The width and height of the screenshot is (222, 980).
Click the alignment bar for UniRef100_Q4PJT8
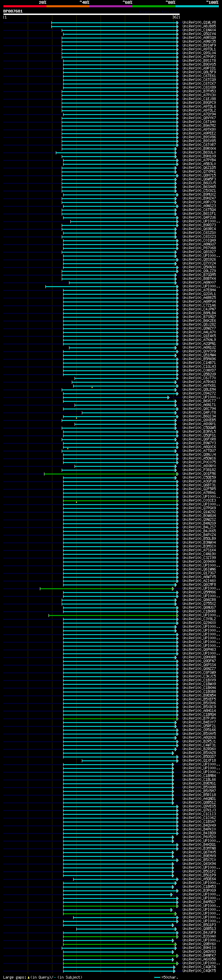tap(129, 412)
